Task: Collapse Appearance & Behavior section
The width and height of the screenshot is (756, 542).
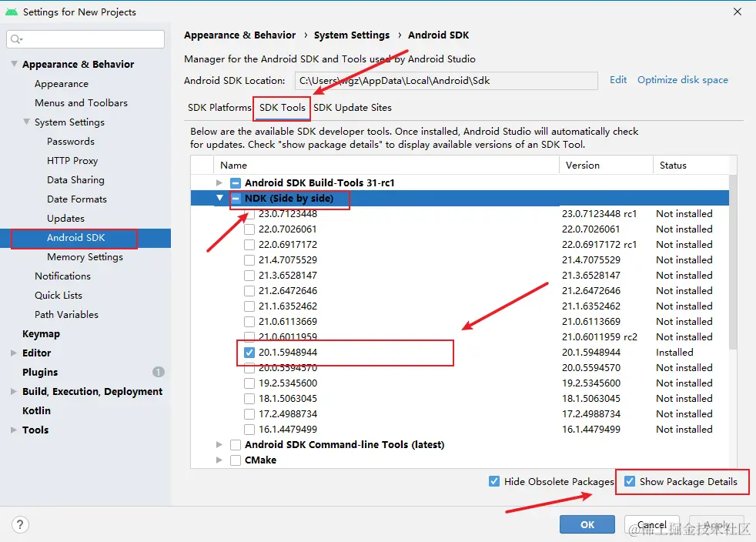Action: (x=14, y=64)
